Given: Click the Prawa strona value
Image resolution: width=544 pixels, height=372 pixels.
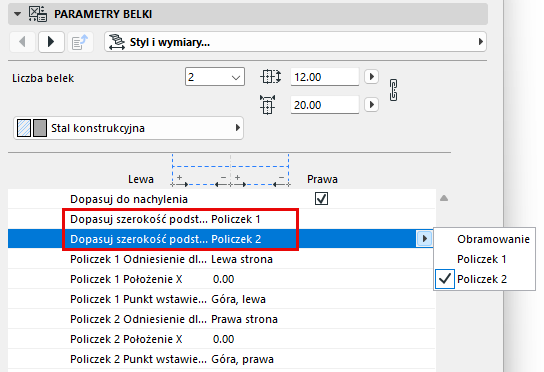Looking at the screenshot, I should coord(244,319).
